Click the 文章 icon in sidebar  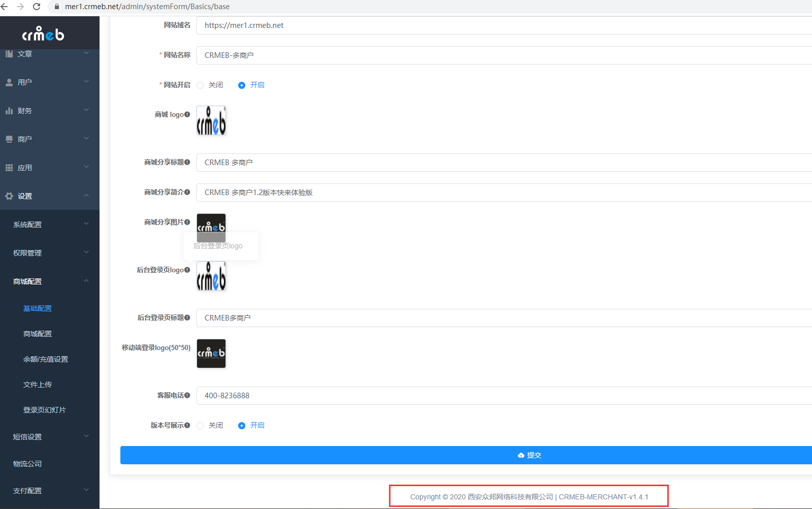[x=9, y=54]
